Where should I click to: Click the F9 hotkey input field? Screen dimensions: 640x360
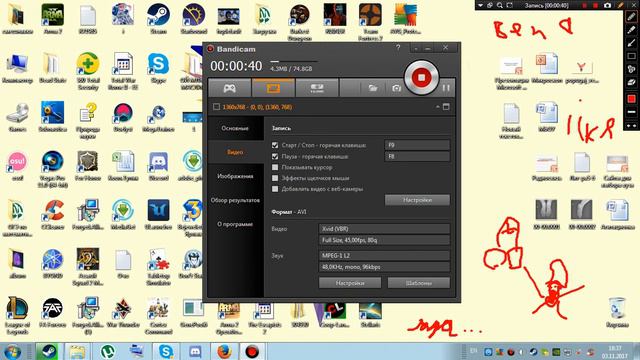click(x=417, y=145)
